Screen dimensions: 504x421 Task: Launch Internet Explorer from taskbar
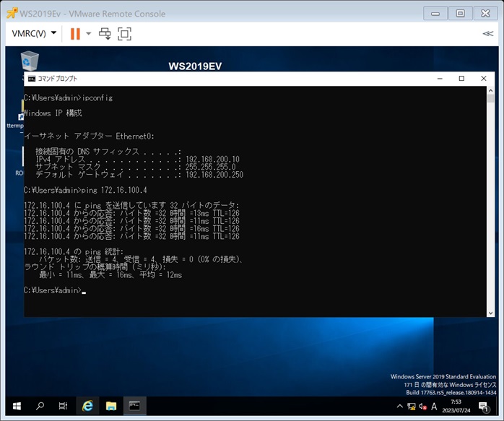[x=87, y=406]
